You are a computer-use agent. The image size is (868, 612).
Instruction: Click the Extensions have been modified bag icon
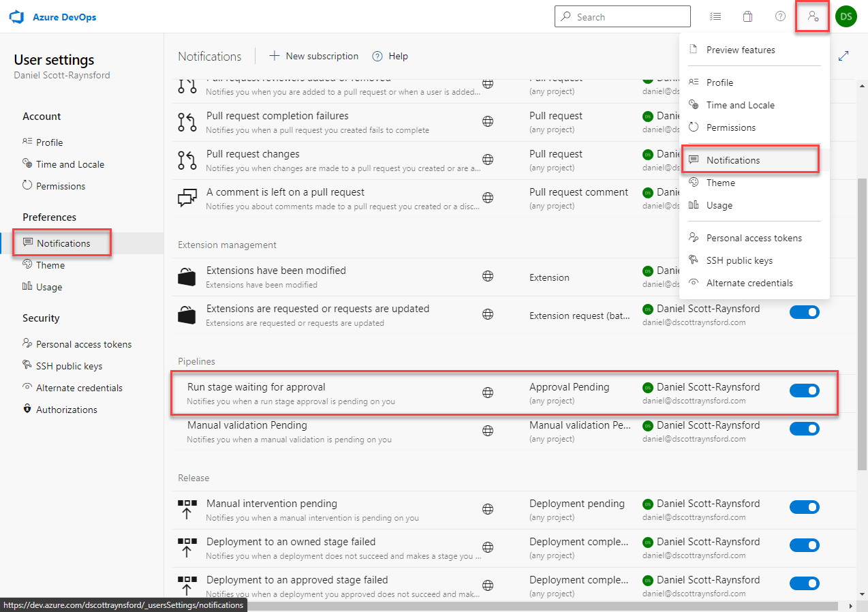[187, 277]
